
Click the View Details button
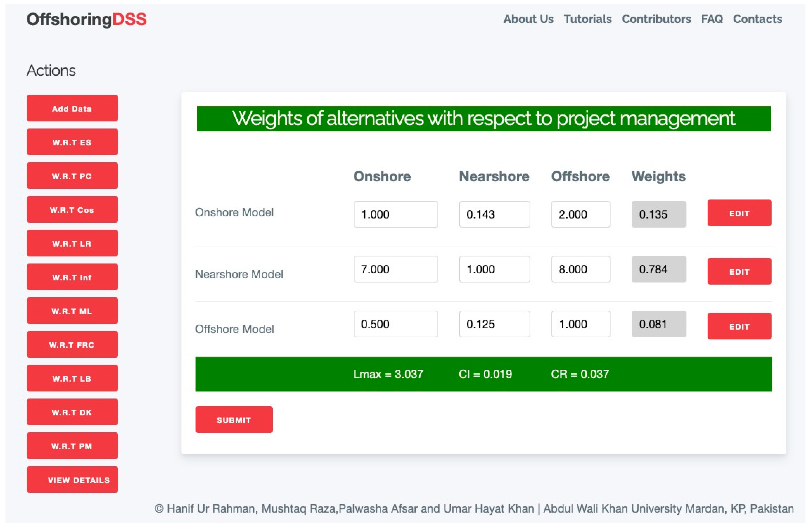(72, 480)
